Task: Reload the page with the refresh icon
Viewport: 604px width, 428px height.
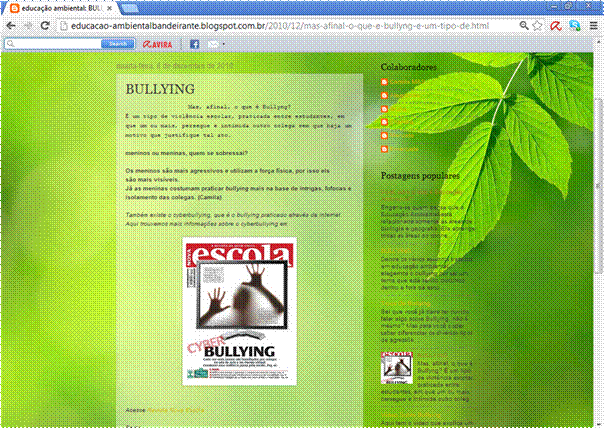Action: pos(45,26)
